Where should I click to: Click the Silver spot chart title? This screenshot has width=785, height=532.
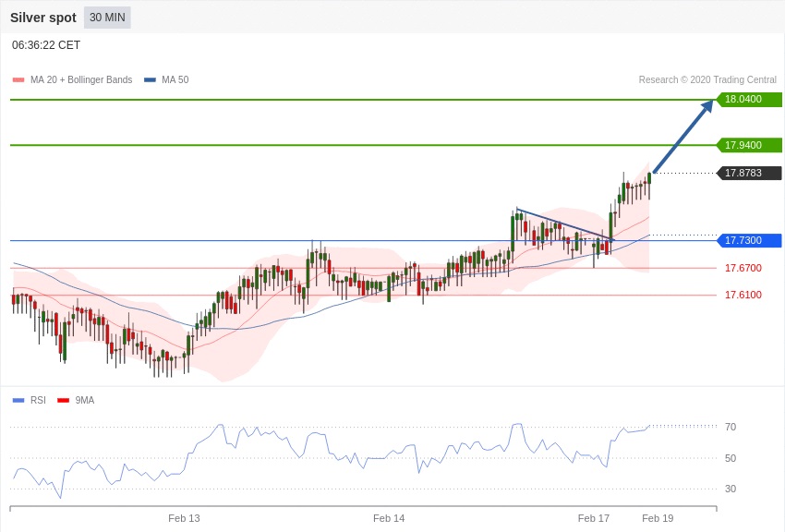[x=43, y=18]
